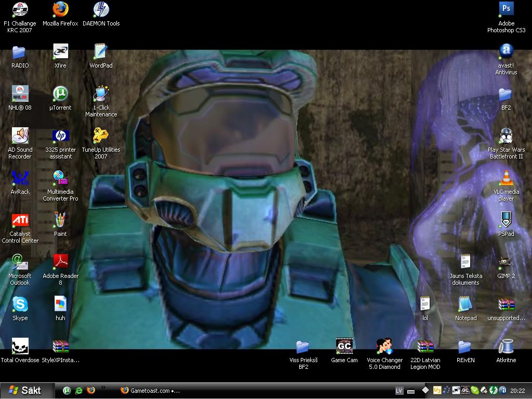Image resolution: width=532 pixels, height=399 pixels.
Task: Open ATI Catalyst Control Center
Action: tap(20, 228)
